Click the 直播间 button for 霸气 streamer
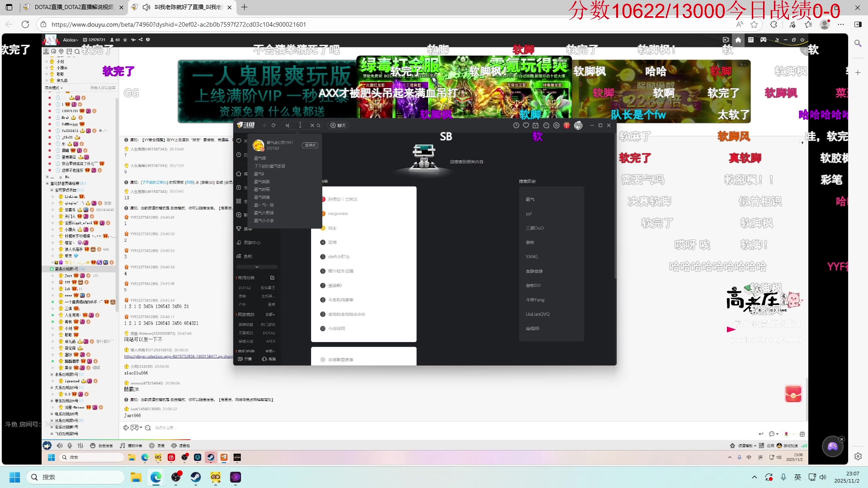Image resolution: width=868 pixels, height=488 pixels. point(310,145)
